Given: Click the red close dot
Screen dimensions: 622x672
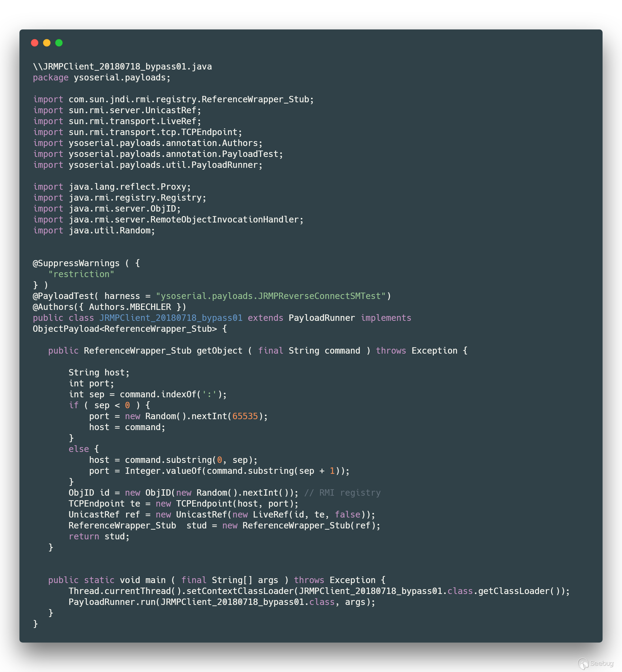Looking at the screenshot, I should pos(35,43).
